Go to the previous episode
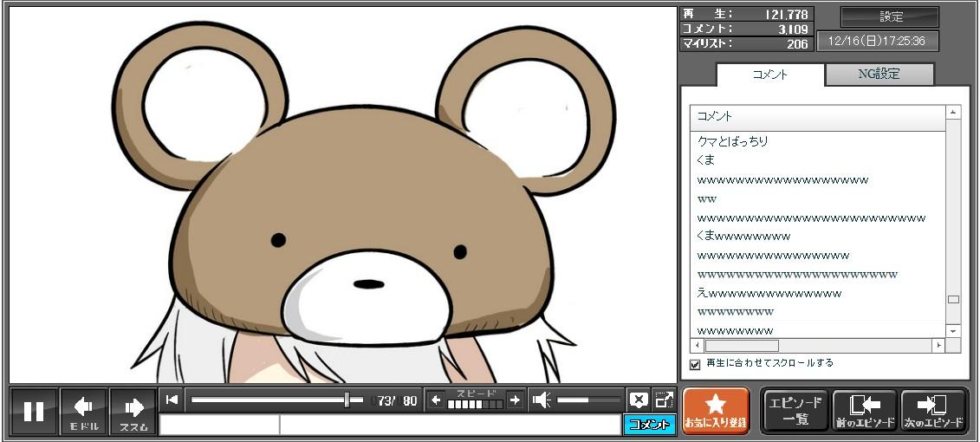 pos(865,410)
